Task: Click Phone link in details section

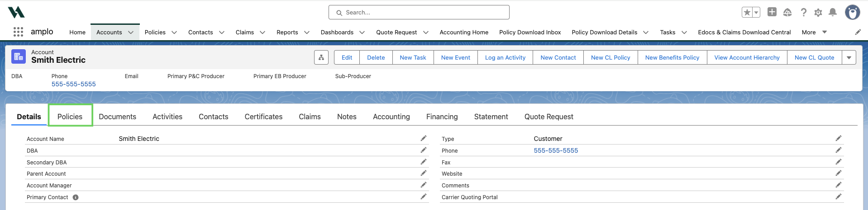Action: click(556, 150)
